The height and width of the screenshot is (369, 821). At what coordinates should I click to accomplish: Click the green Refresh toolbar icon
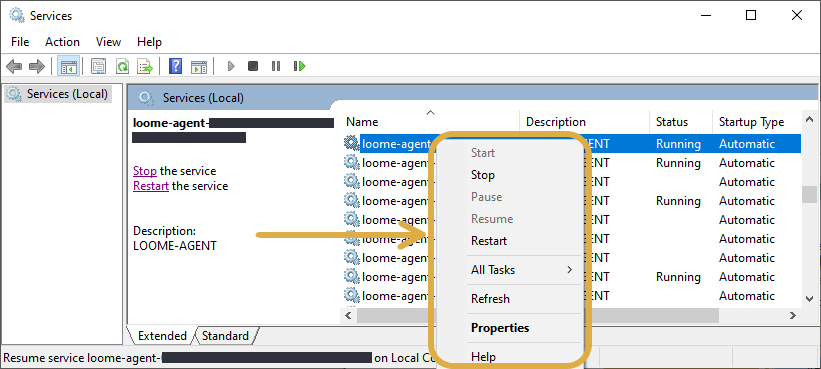(x=122, y=66)
